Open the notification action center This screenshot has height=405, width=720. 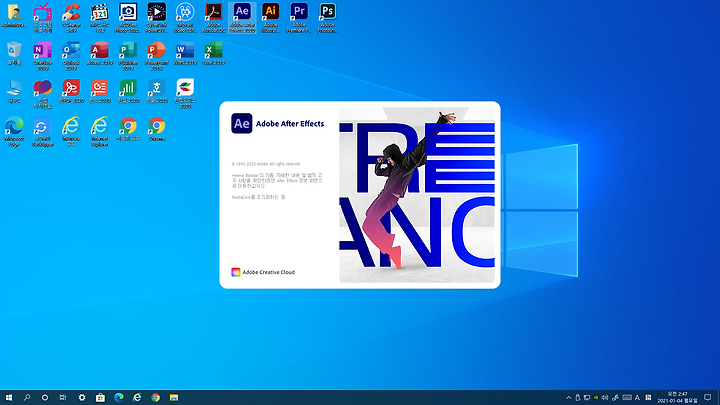(708, 398)
